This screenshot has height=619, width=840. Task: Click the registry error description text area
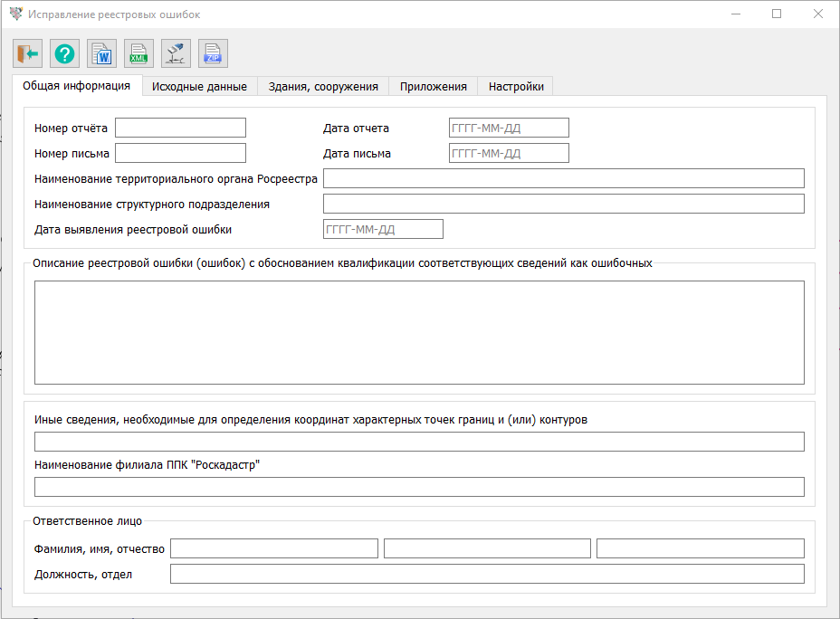pyautogui.click(x=419, y=332)
